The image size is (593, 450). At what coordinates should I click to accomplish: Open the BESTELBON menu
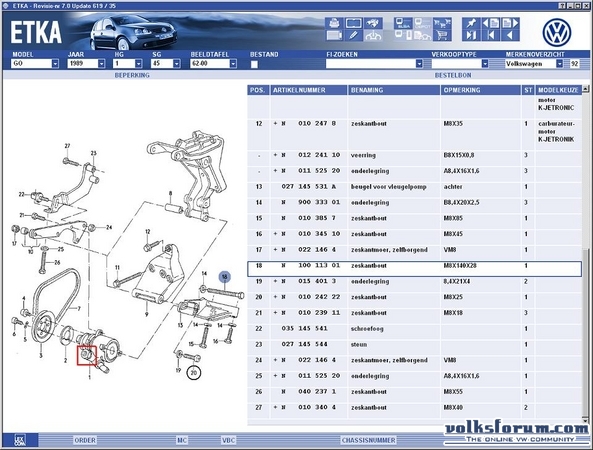coord(453,75)
